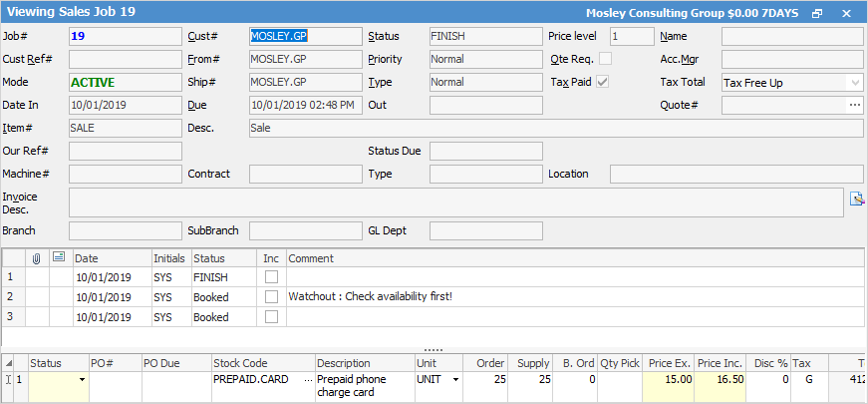Screen dimensions: 868x404
Task: Toggle the Qte Req. checkbox
Action: (605, 59)
